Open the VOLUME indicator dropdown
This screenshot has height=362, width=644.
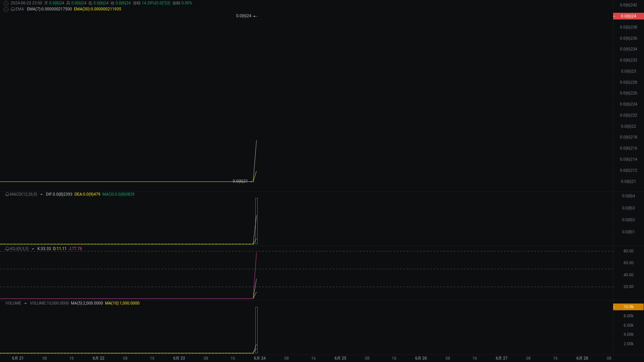coord(25,303)
